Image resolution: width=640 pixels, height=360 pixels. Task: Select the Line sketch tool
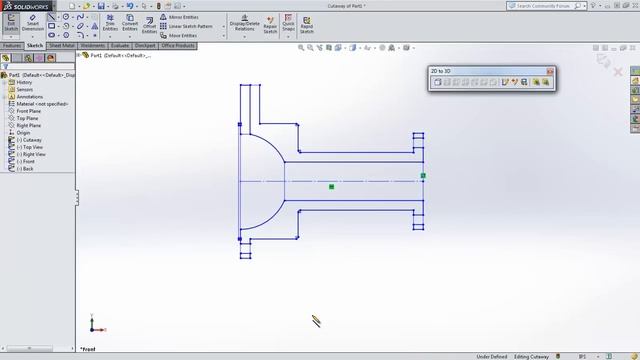(x=51, y=17)
